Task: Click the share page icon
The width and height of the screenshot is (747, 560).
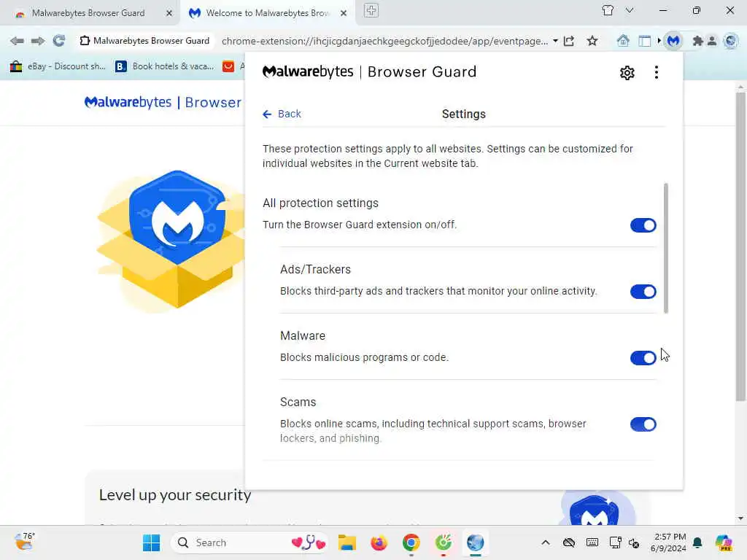Action: (x=569, y=41)
